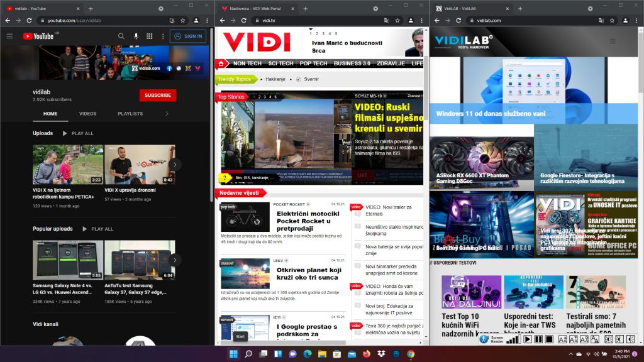
Task: Click the Facebook icon on channel banner
Action: click(x=170, y=68)
